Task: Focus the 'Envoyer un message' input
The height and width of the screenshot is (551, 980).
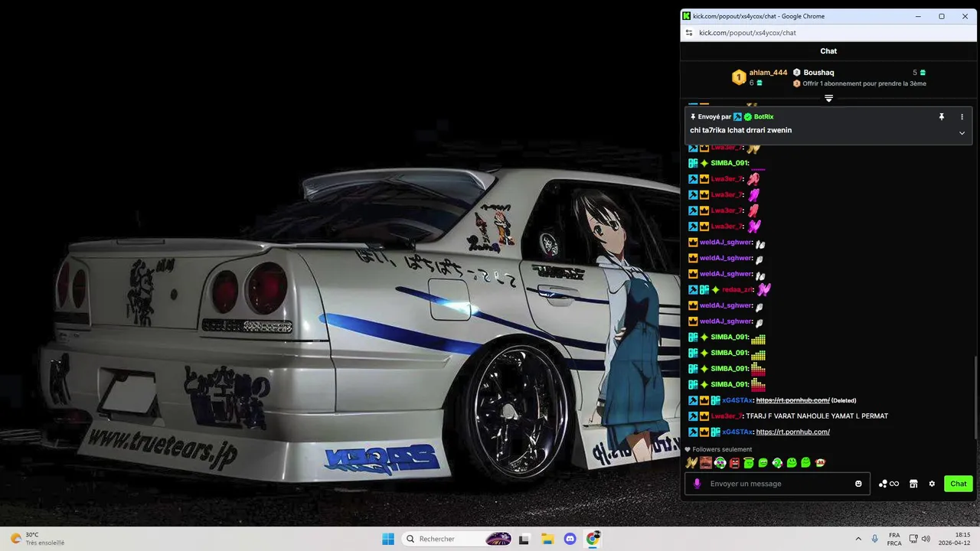Action: (777, 484)
